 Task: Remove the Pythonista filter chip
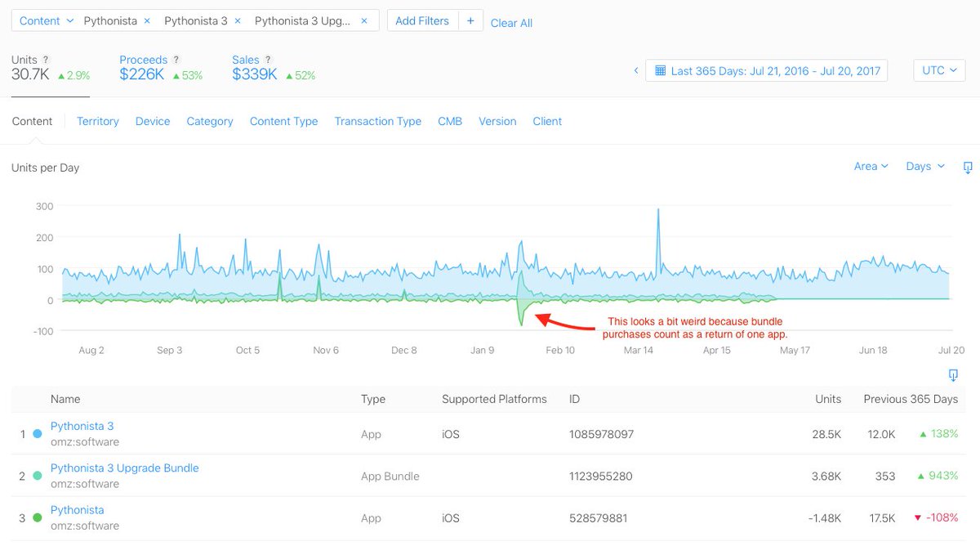146,20
